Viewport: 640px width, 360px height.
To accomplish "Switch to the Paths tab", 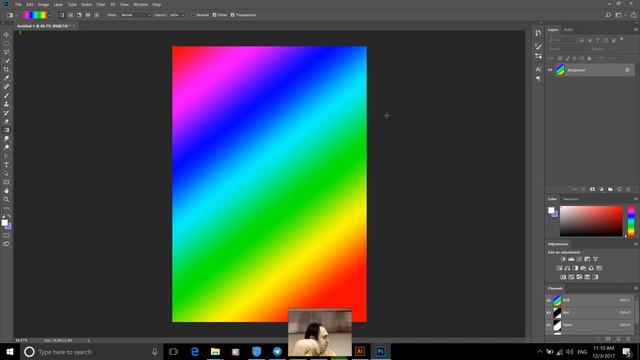I will point(568,30).
